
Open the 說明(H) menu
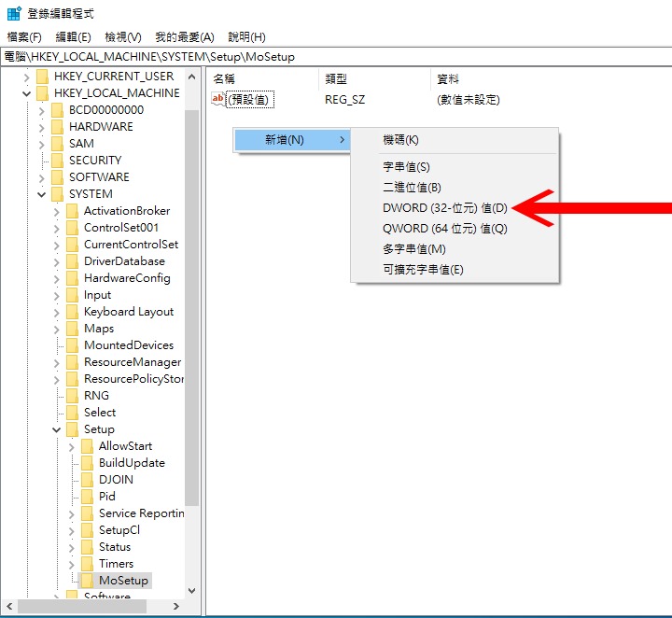click(x=246, y=37)
